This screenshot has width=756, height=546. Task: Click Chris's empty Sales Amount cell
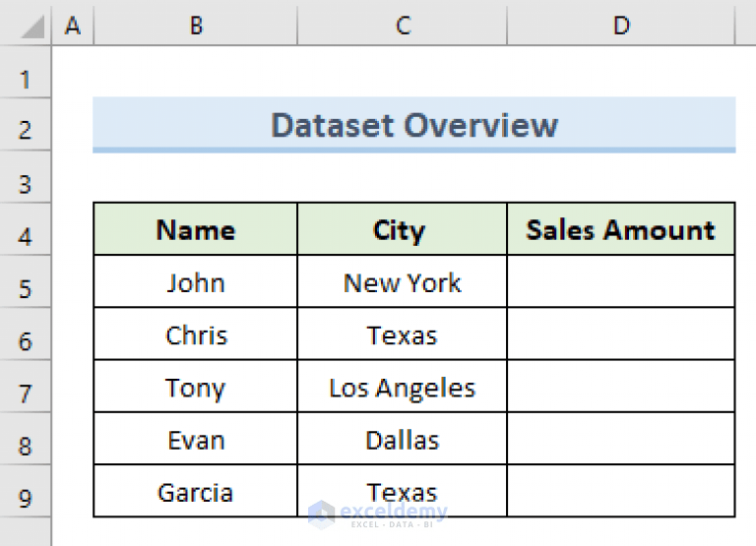(x=621, y=334)
